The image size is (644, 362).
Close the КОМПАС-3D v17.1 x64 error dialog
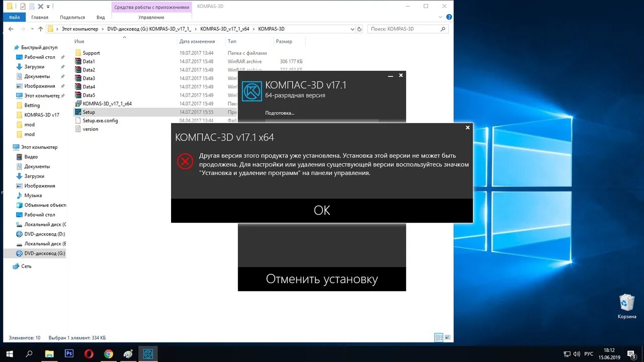[x=467, y=128]
